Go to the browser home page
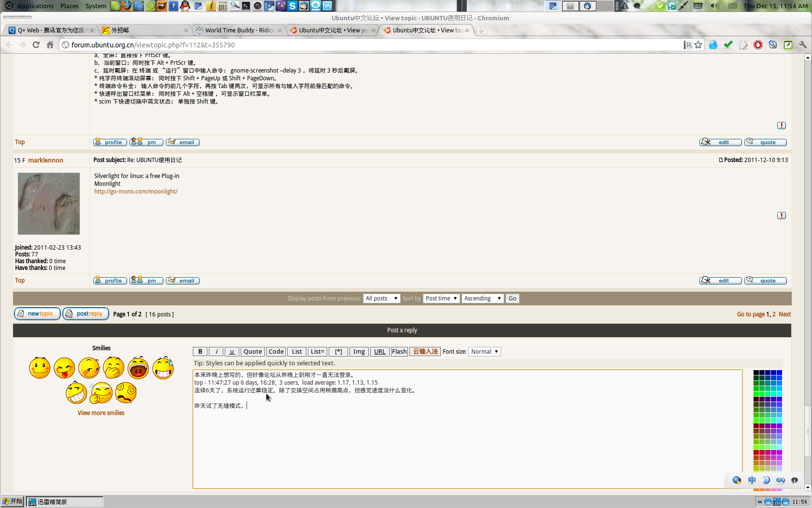The width and height of the screenshot is (812, 508). [x=50, y=45]
